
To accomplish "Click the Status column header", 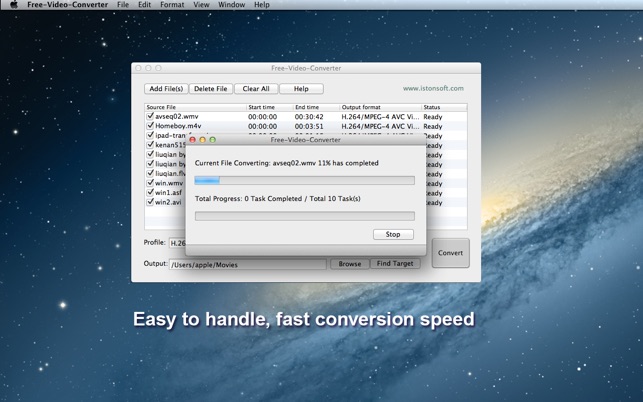I will point(444,107).
